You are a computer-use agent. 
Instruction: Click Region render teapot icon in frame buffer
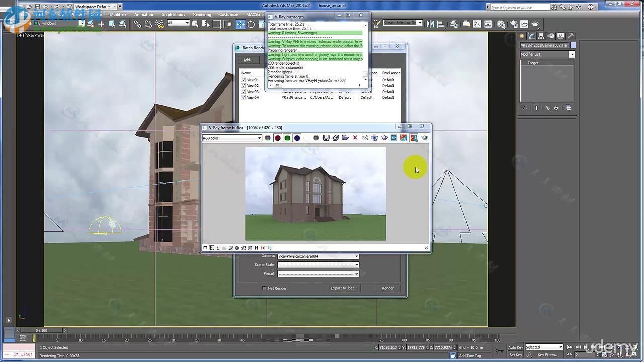[x=384, y=138]
